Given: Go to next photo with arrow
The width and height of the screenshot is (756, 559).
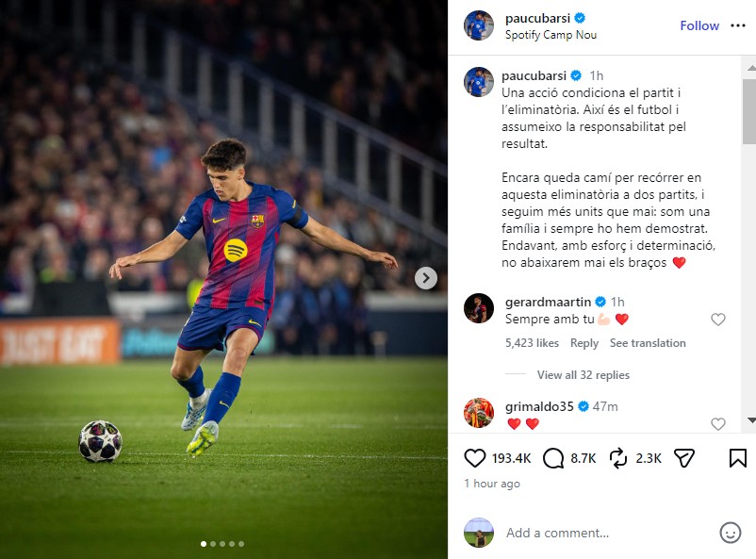Looking at the screenshot, I should point(426,278).
